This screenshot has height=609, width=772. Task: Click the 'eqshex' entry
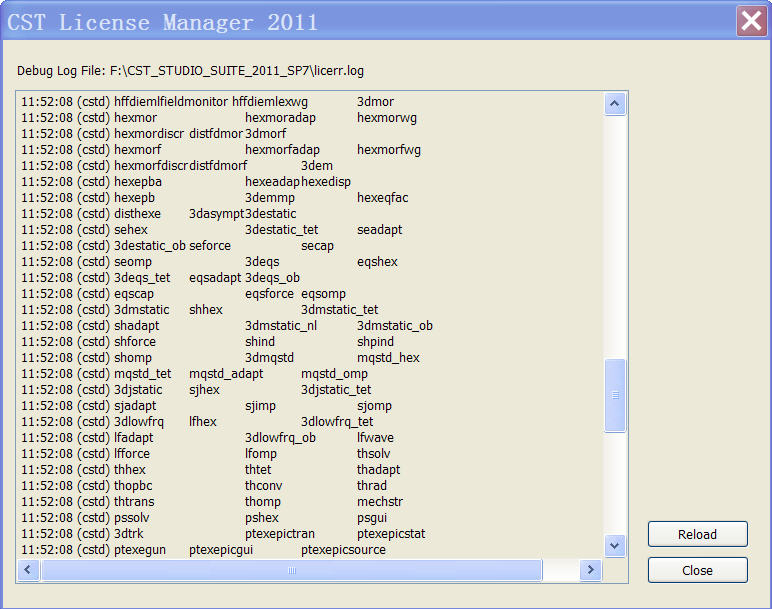[377, 262]
